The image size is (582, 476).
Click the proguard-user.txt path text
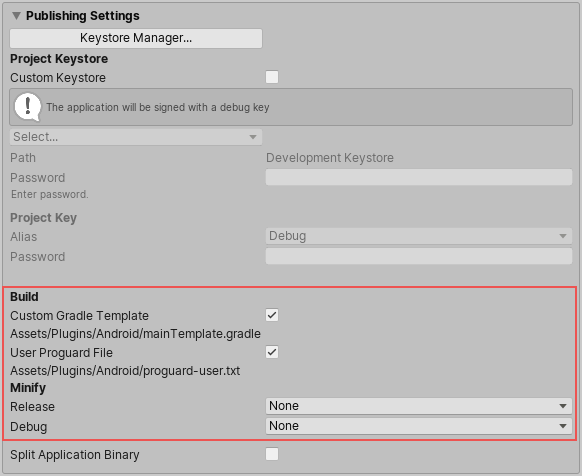pos(125,371)
